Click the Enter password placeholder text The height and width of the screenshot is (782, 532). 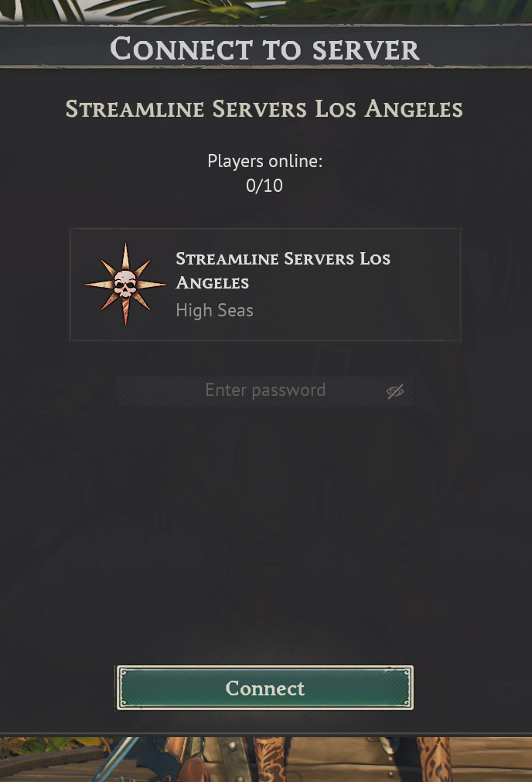point(265,390)
